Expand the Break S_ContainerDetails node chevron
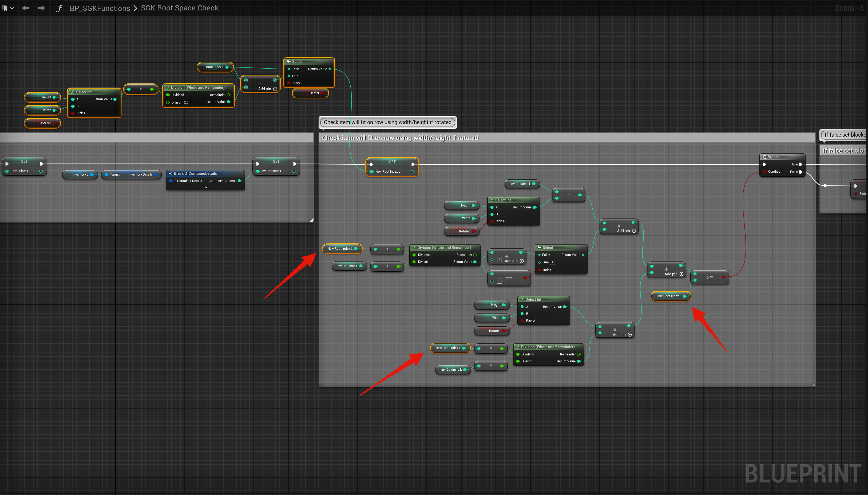Viewport: 868px width, 495px height. 206,187
